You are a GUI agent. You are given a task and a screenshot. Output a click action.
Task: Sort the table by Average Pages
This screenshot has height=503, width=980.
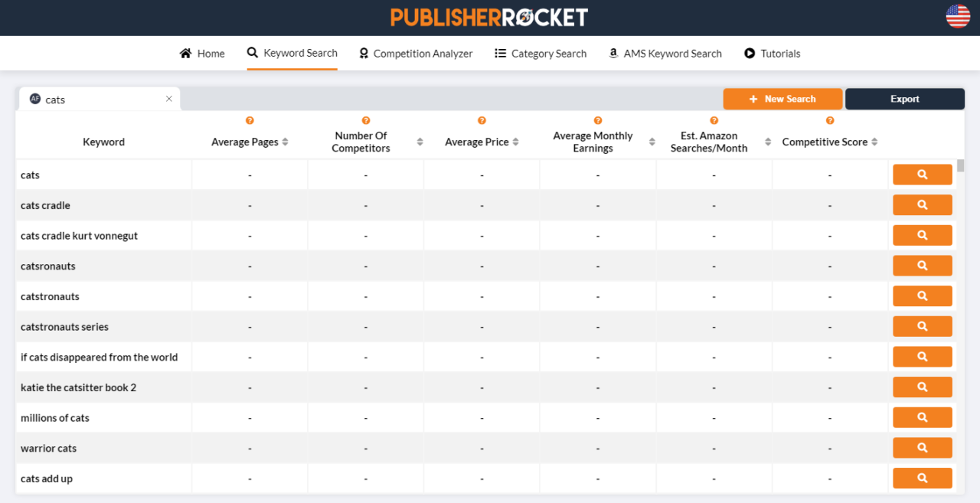tap(285, 142)
